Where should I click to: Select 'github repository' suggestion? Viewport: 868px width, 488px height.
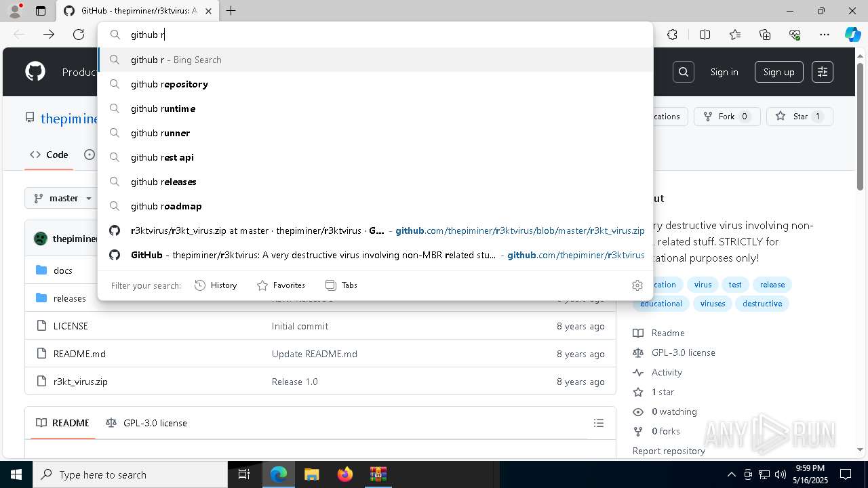(375, 84)
